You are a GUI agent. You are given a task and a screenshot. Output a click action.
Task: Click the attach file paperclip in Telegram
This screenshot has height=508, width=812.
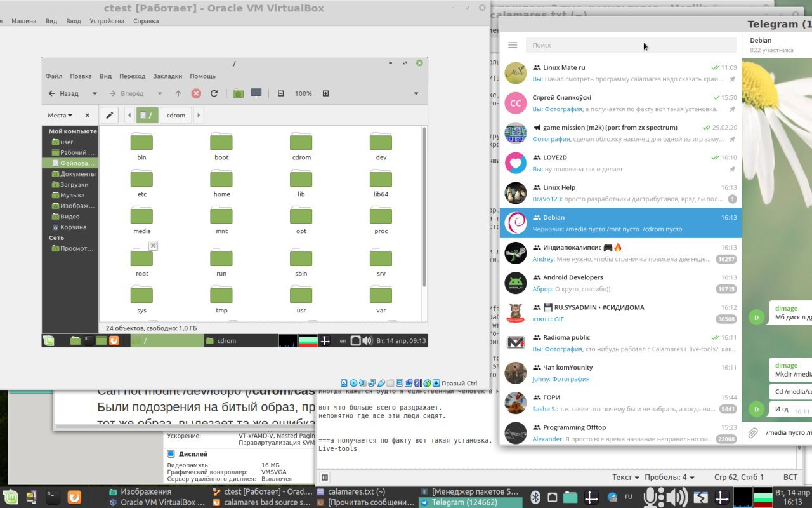753,433
